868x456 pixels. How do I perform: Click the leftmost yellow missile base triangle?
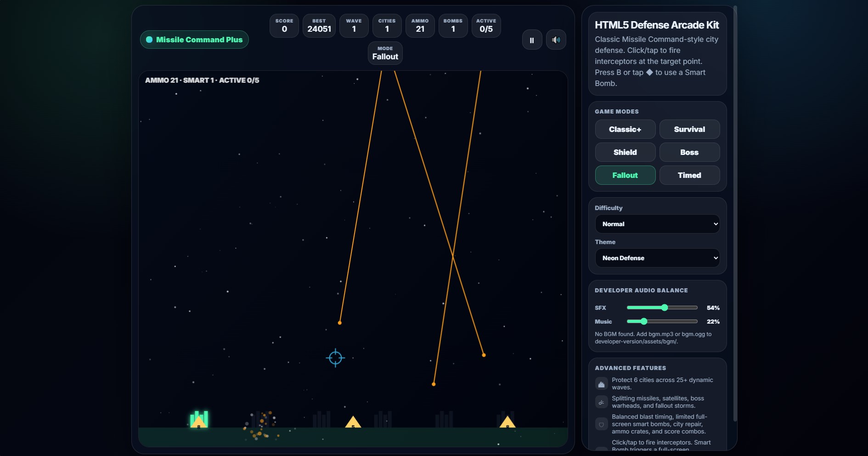coord(198,422)
